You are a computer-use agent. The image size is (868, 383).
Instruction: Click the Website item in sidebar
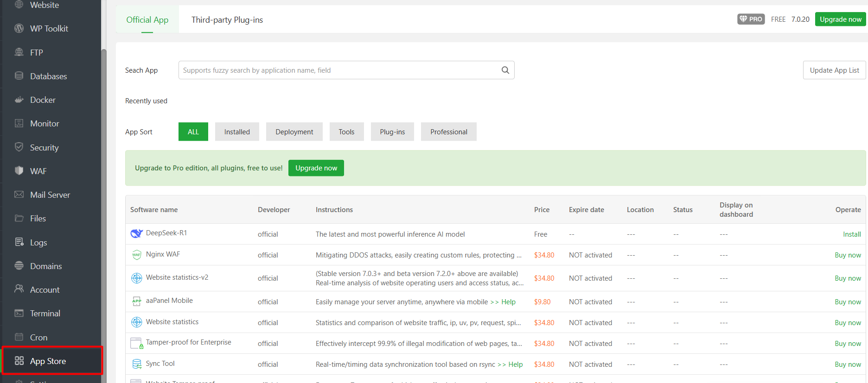coord(45,5)
